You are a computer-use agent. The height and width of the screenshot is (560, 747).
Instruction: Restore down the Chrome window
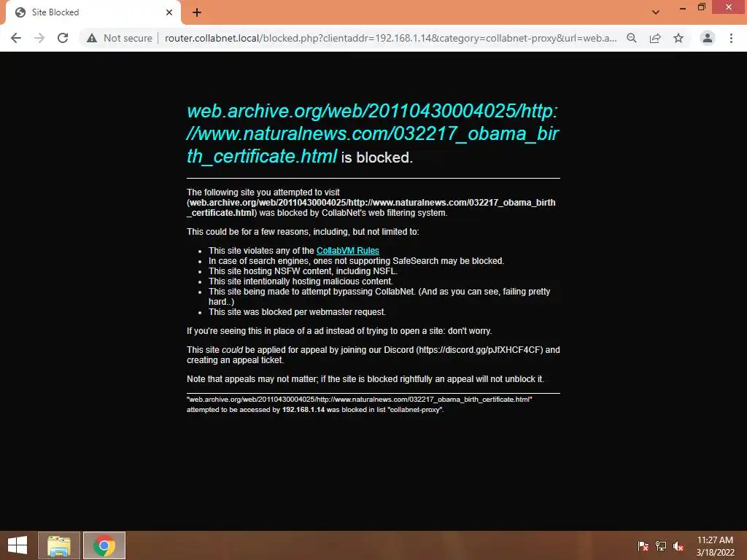coord(702,7)
